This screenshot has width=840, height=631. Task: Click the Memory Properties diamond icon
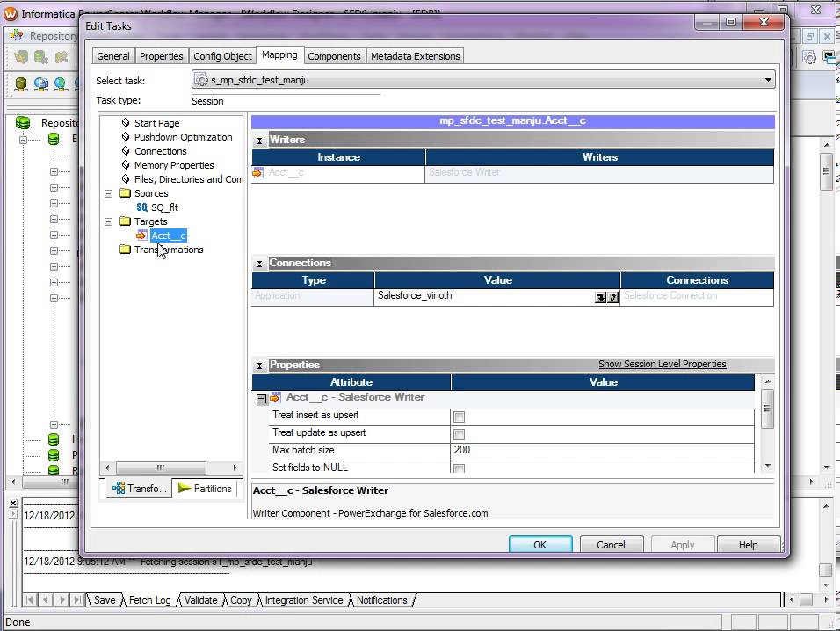126,164
